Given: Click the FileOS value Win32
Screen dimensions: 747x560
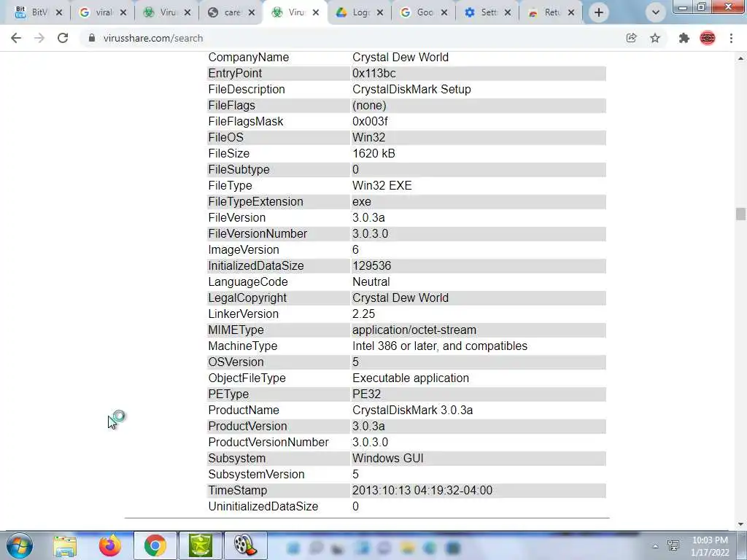Looking at the screenshot, I should [x=368, y=138].
